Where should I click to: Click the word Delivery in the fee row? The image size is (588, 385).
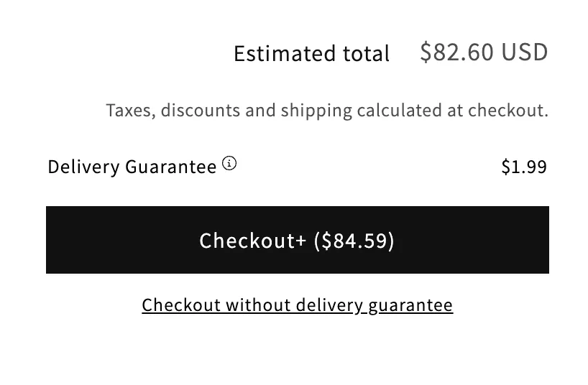tap(83, 167)
